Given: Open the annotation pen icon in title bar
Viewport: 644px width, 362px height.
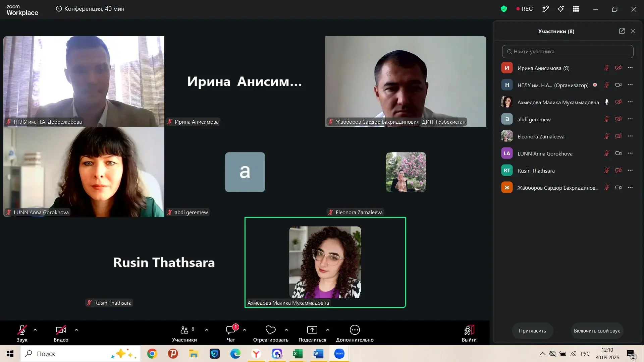Looking at the screenshot, I should [x=546, y=9].
